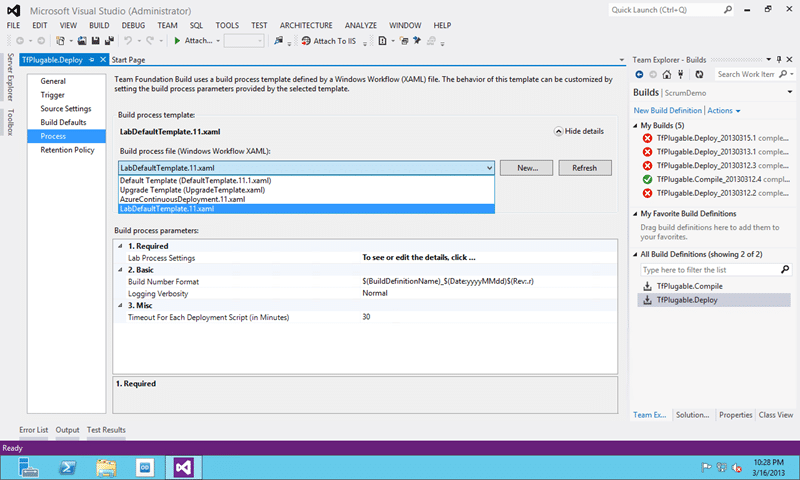This screenshot has height=480, width=800.
Task: Collapse the My Builds section
Action: tap(635, 125)
